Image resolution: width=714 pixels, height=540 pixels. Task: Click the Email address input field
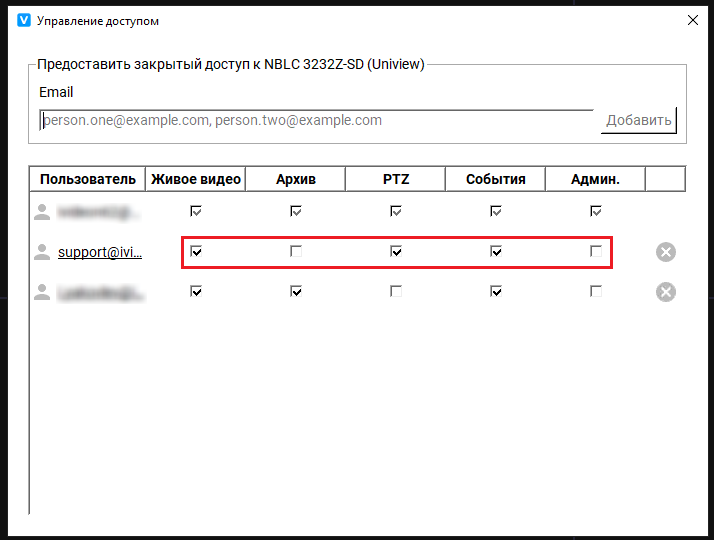[316, 120]
